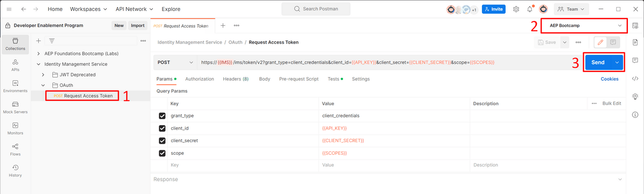Open the Cookies link

(x=610, y=79)
